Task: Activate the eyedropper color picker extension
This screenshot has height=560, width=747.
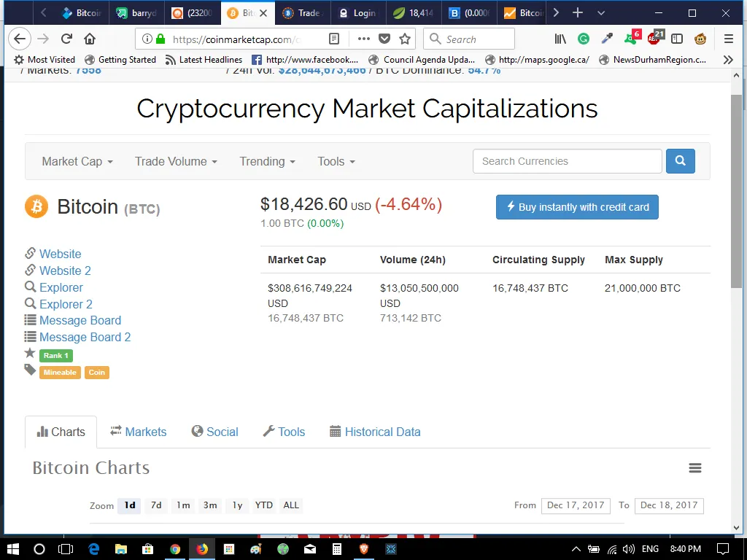Action: point(607,39)
